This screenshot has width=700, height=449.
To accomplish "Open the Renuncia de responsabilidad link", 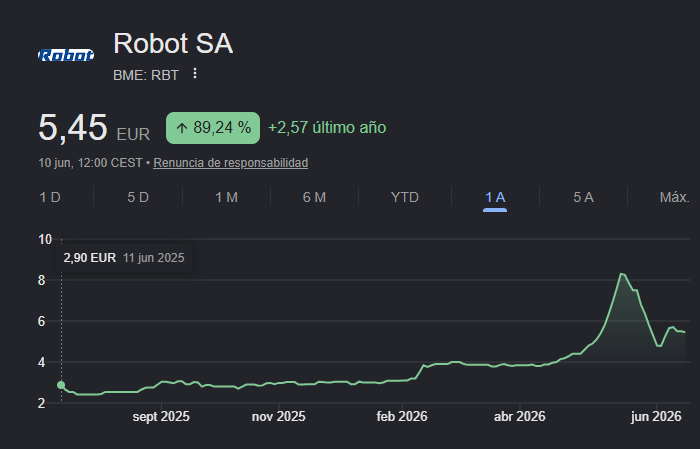I will click(230, 163).
